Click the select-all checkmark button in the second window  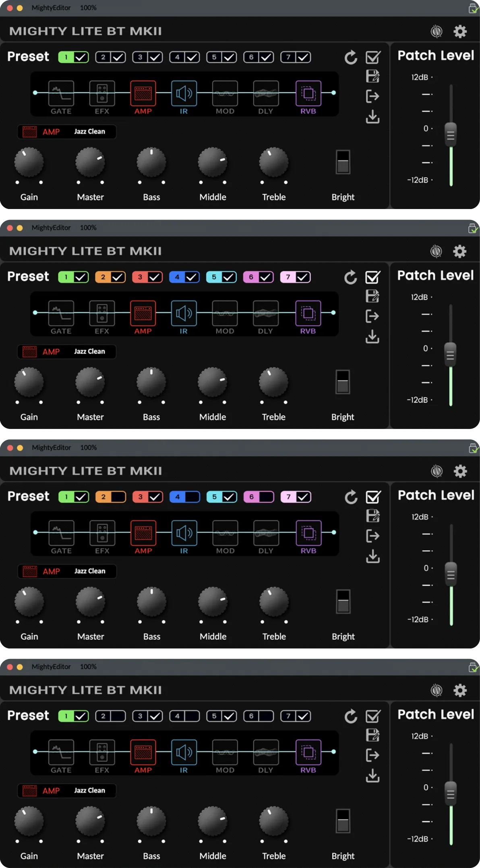372,277
